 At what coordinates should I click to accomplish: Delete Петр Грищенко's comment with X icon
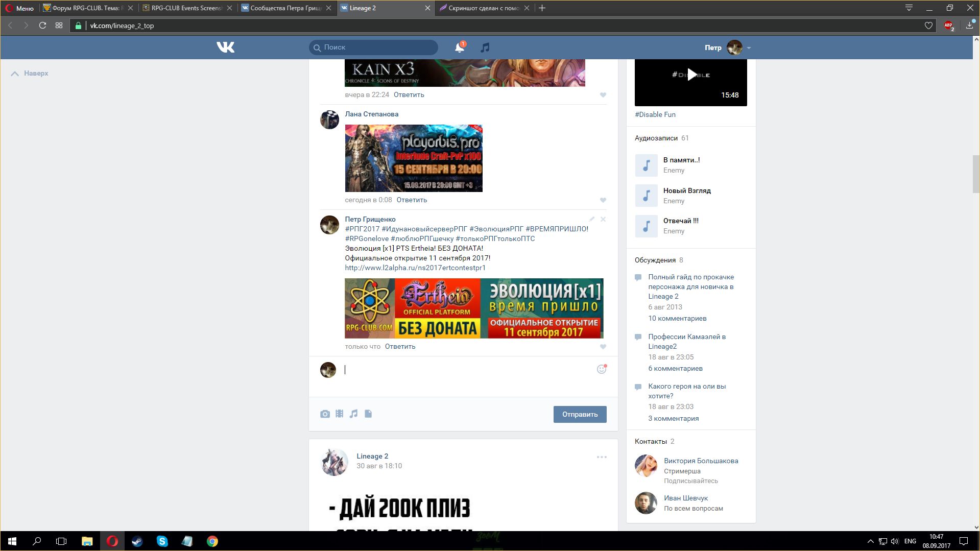603,219
